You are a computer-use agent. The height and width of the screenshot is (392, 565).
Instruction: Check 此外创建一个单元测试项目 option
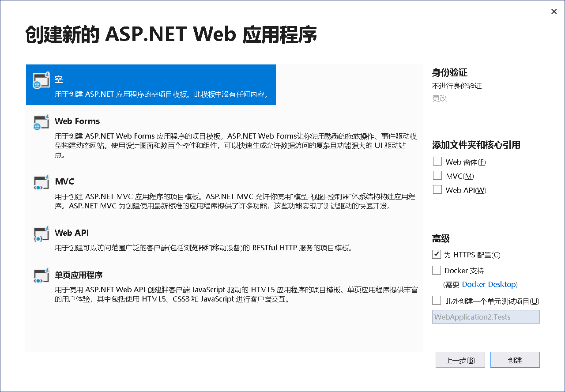tap(436, 300)
